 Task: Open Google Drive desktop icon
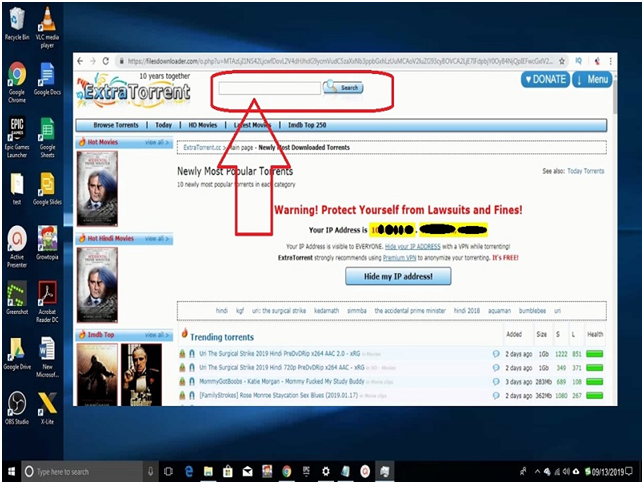[17, 353]
